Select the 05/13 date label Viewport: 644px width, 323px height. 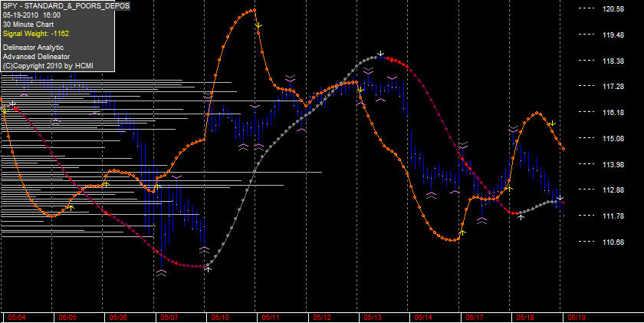[373, 318]
